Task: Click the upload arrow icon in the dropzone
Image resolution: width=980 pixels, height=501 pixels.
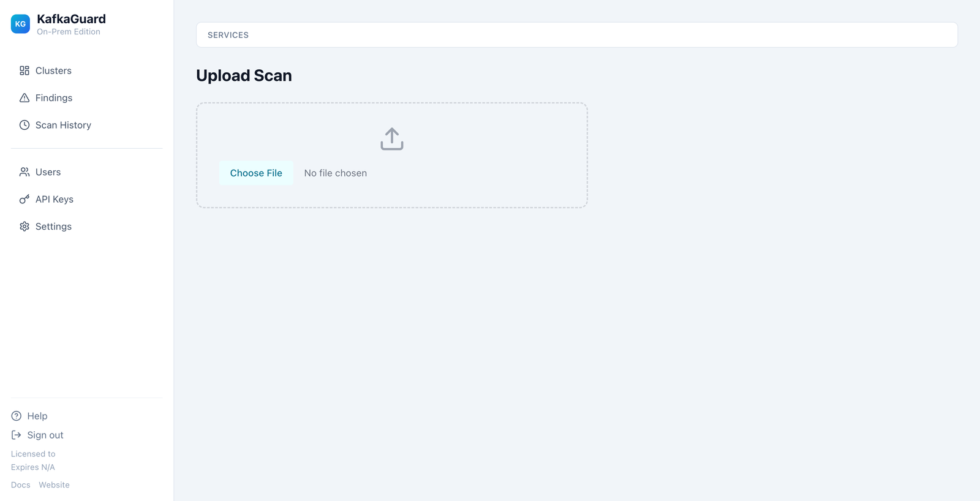Action: (392, 139)
